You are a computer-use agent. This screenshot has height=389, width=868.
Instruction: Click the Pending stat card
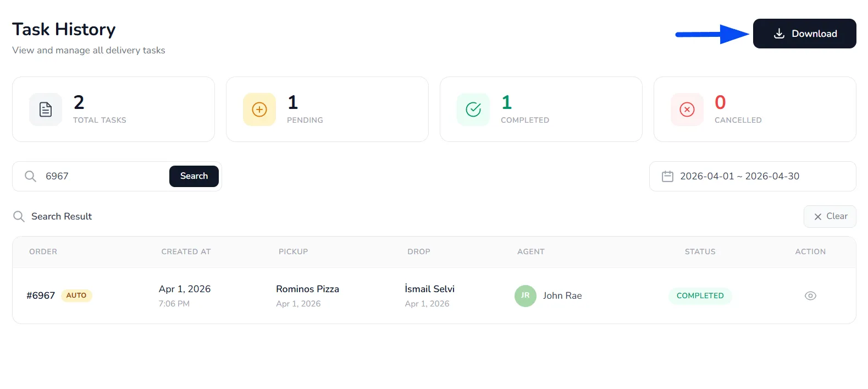point(327,109)
